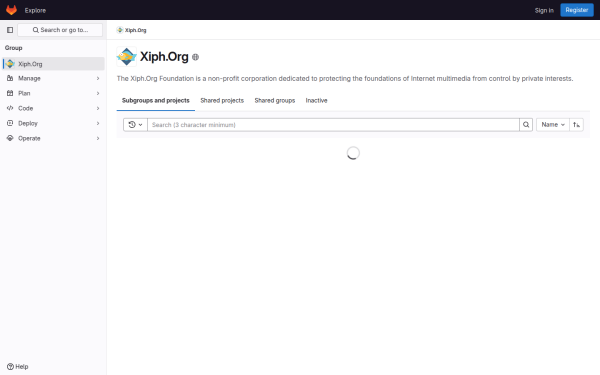This screenshot has height=375, width=600.
Task: Click the Xiph.Org breadcrumb link
Action: 135,30
